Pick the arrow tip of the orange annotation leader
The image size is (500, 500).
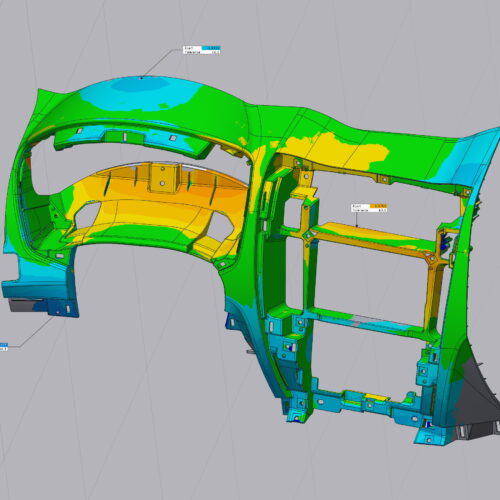(x=357, y=226)
